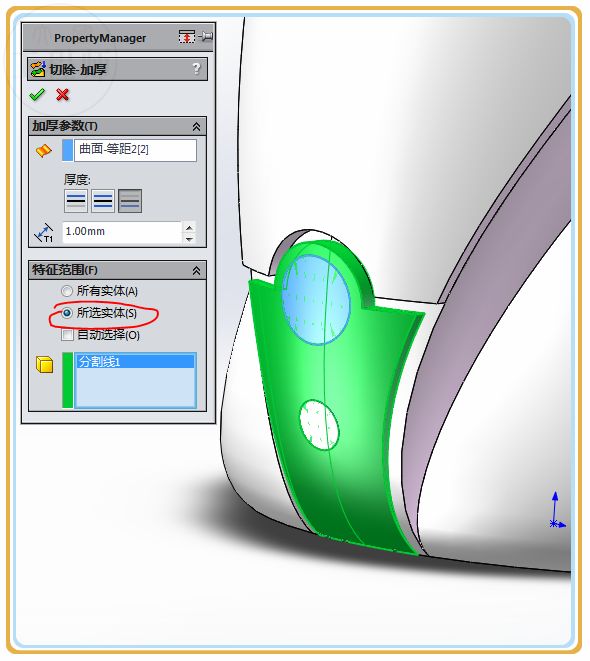Viewport: 590px width, 661px height.
Task: Increase thickness with the up stepper arrow
Action: coord(190,228)
